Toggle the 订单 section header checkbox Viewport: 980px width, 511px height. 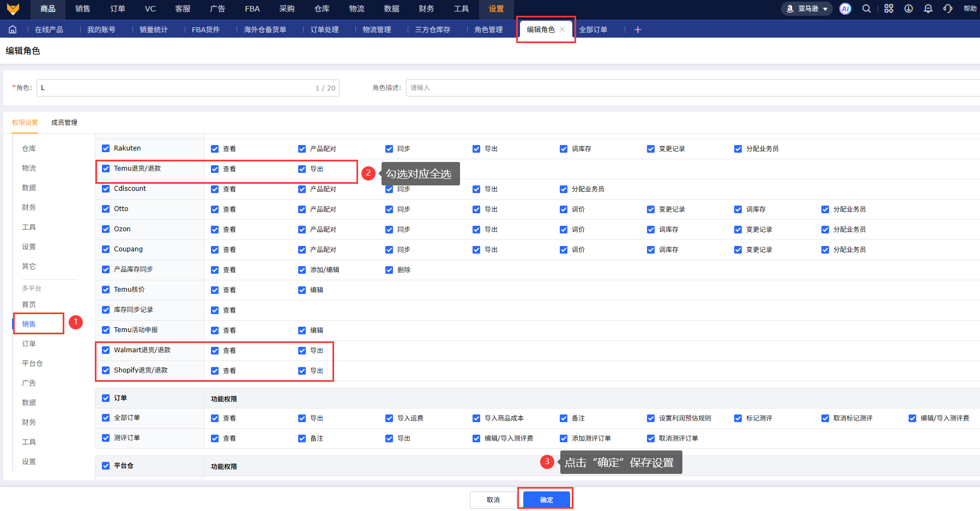click(106, 398)
